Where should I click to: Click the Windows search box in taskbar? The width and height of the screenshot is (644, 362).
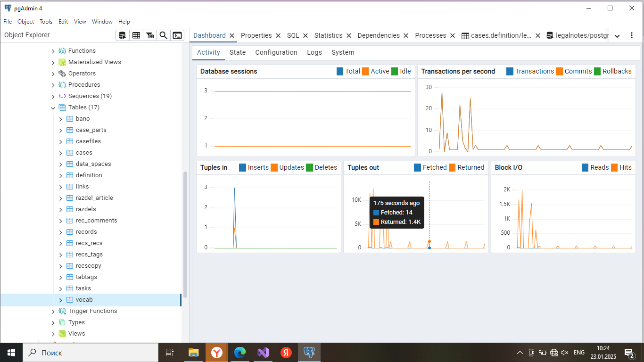coord(91,352)
